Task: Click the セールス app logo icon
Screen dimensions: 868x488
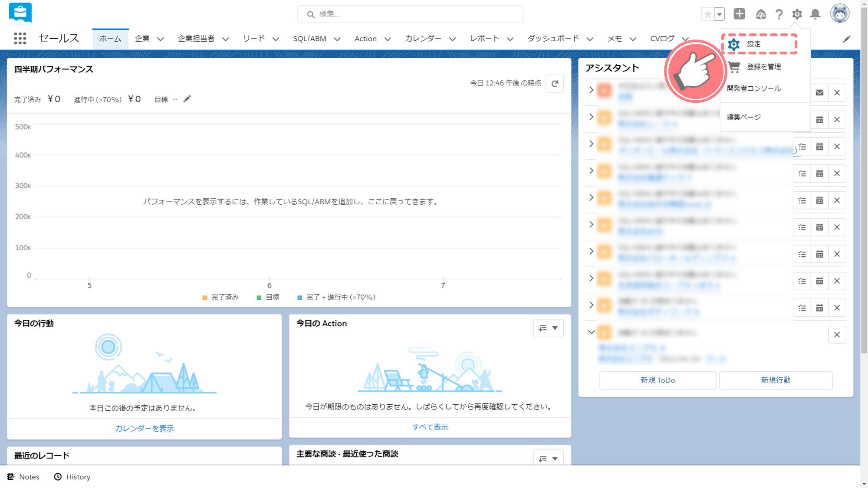Action: point(20,14)
